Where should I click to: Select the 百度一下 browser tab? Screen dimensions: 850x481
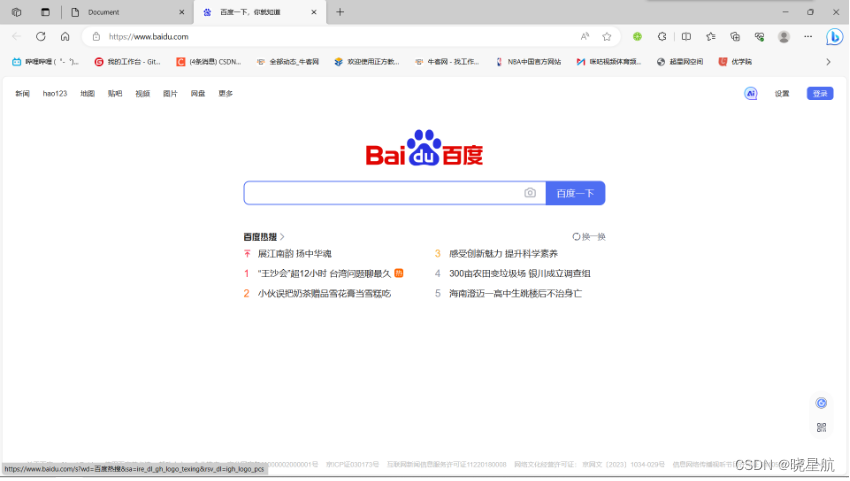(x=260, y=12)
